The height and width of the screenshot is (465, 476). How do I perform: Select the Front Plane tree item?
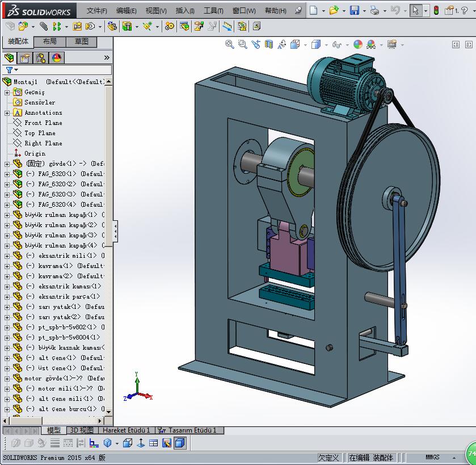44,123
